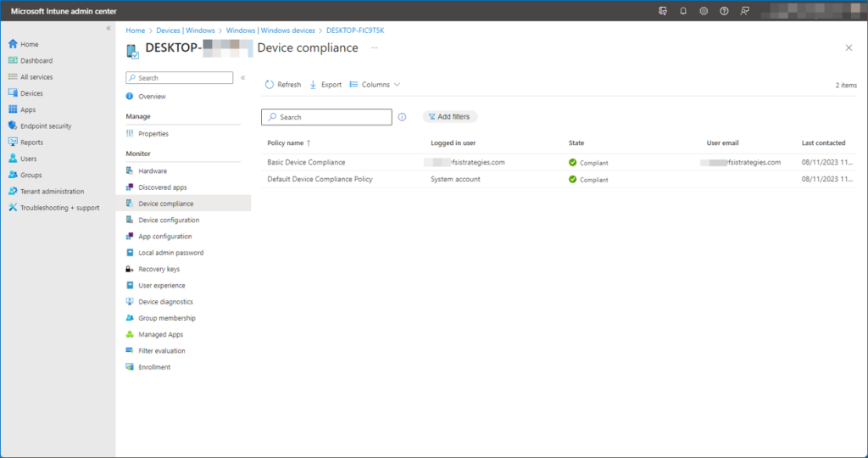The image size is (868, 458).
Task: Sort by the Logged in user column header
Action: coord(453,142)
